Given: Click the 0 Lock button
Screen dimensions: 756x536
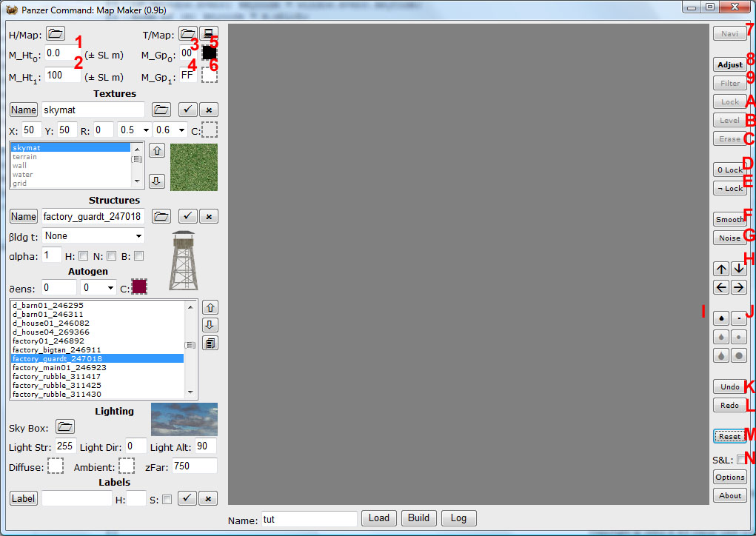Looking at the screenshot, I should pyautogui.click(x=730, y=170).
